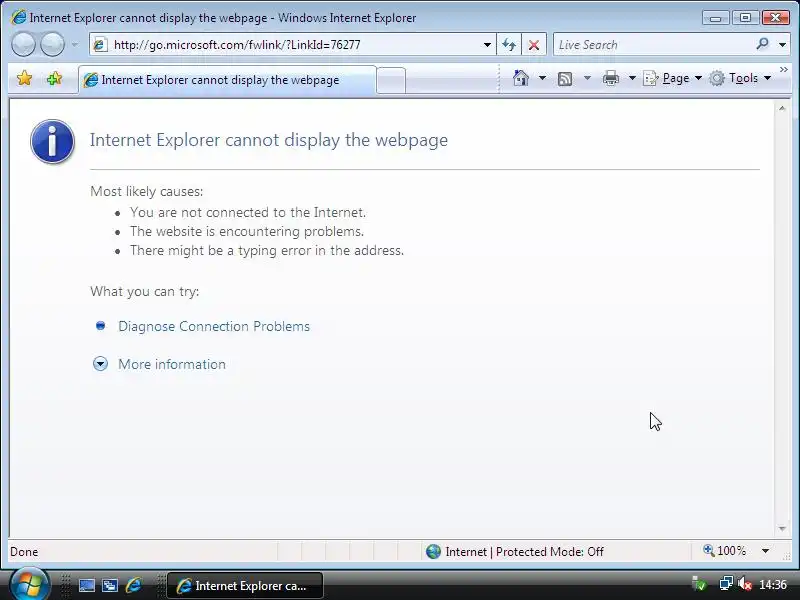The image size is (800, 600).
Task: Click the Back navigation button
Action: (23, 44)
